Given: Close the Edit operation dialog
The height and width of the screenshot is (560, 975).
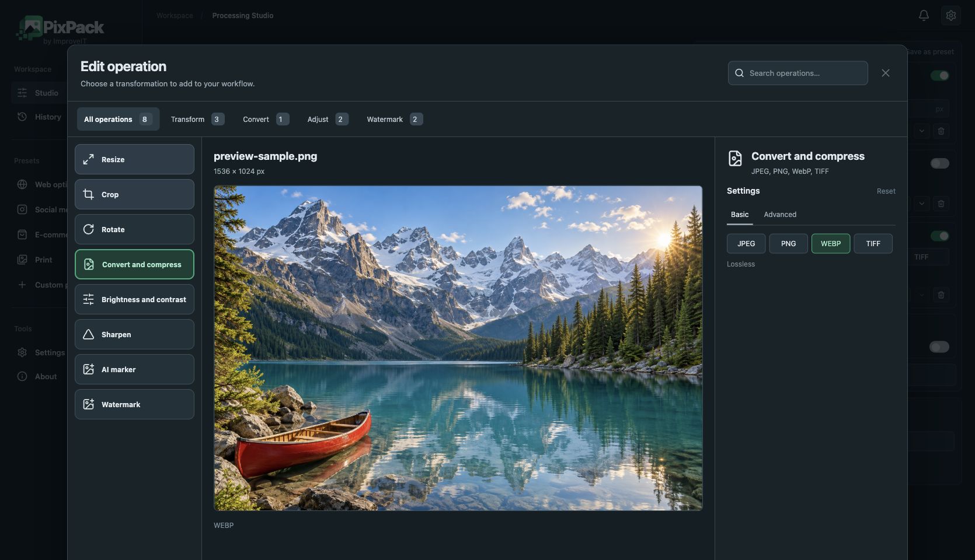Looking at the screenshot, I should [x=886, y=73].
